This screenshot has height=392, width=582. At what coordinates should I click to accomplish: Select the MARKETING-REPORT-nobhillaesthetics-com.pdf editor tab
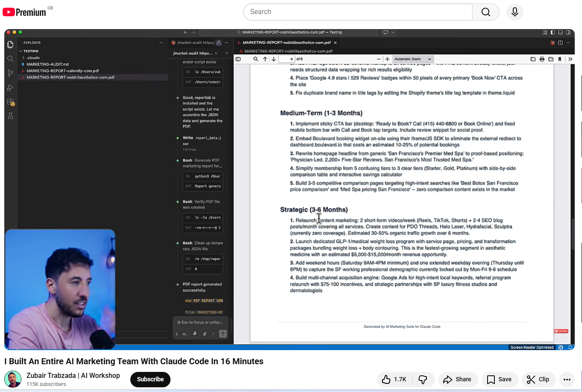click(286, 43)
